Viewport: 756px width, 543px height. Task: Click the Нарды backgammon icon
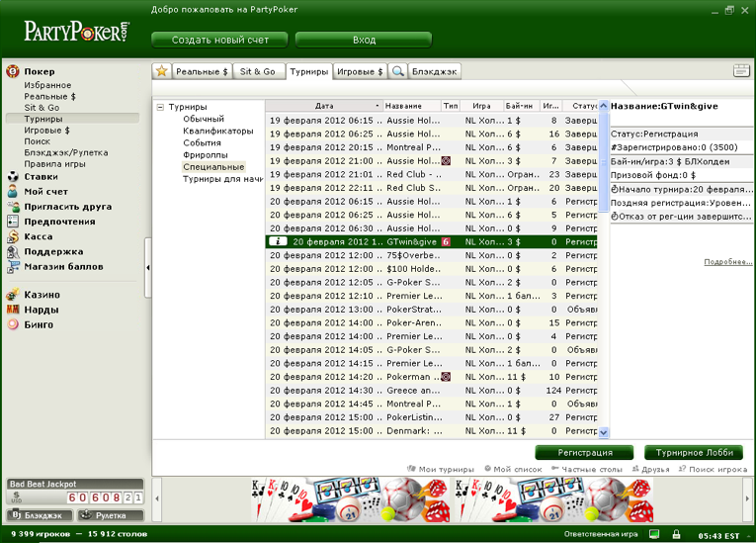(x=13, y=310)
